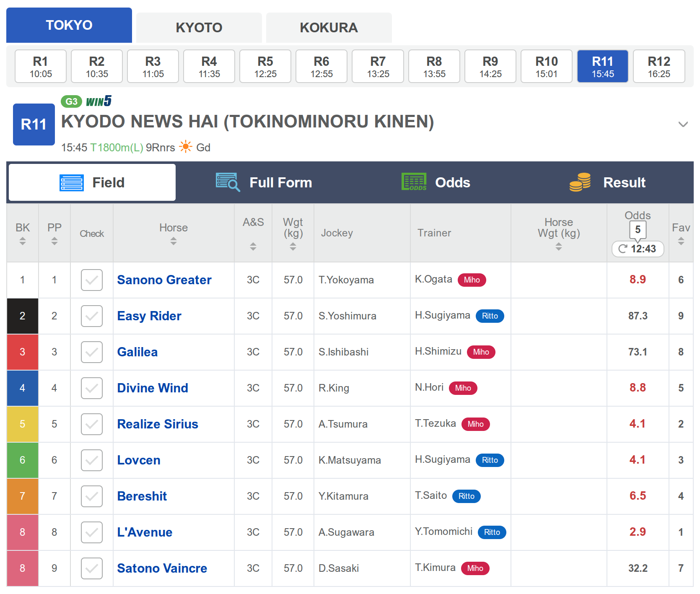Image resolution: width=700 pixels, height=594 pixels.
Task: Expand the race details chevron
Action: coord(683,124)
